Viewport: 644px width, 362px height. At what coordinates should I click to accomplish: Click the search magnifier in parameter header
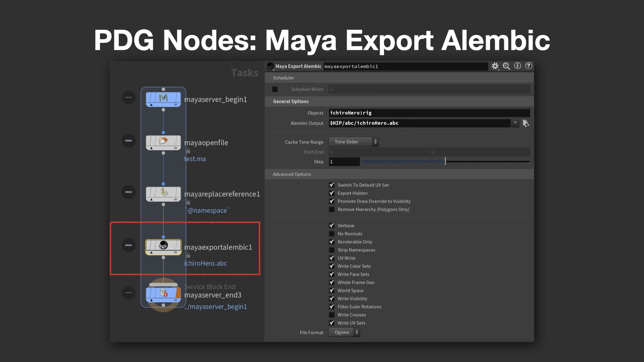tap(506, 66)
